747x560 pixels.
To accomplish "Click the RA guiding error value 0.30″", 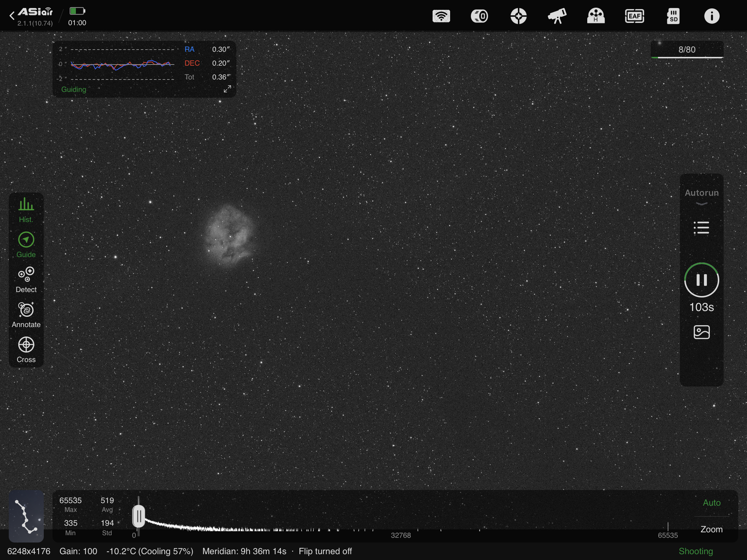I will coord(221,49).
